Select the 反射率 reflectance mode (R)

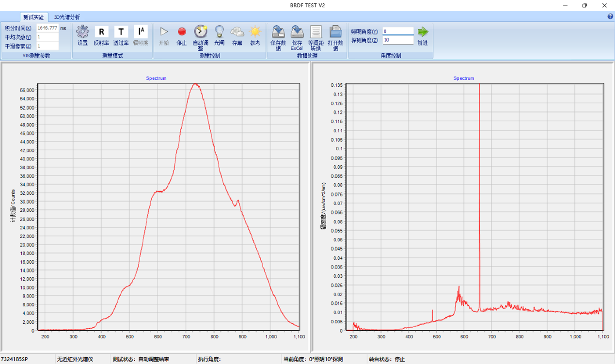[x=101, y=32]
